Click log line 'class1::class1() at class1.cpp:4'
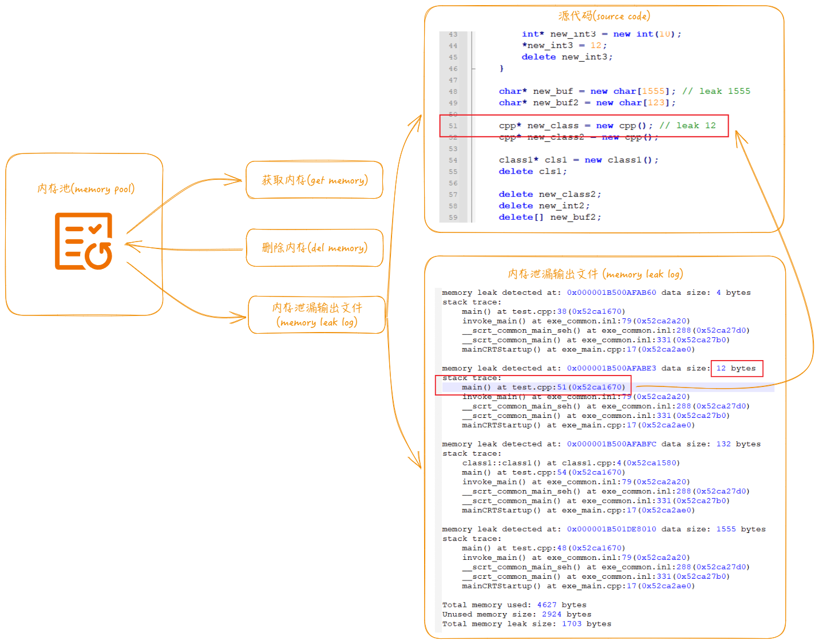This screenshot has width=819, height=644. 571,463
